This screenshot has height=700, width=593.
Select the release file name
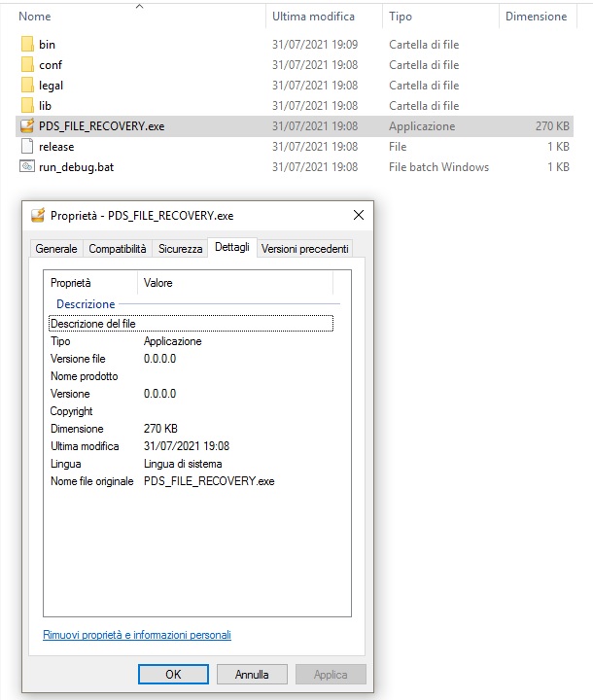[x=56, y=147]
